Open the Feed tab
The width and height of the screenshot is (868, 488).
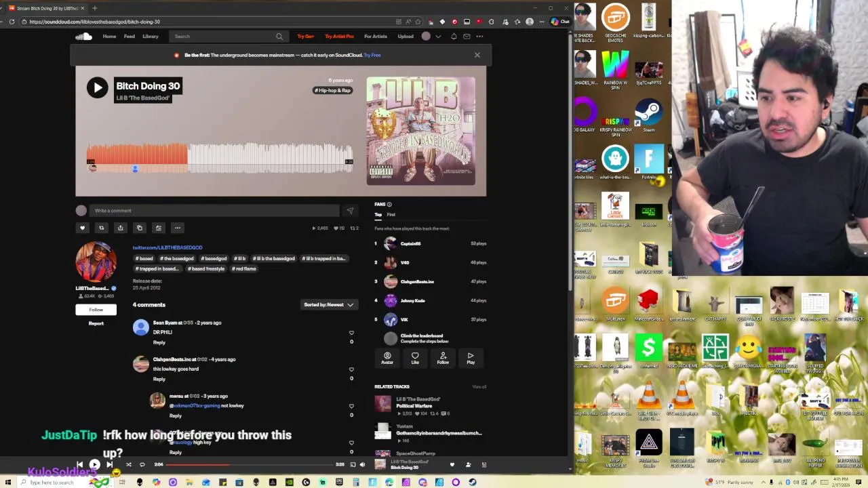tap(129, 37)
